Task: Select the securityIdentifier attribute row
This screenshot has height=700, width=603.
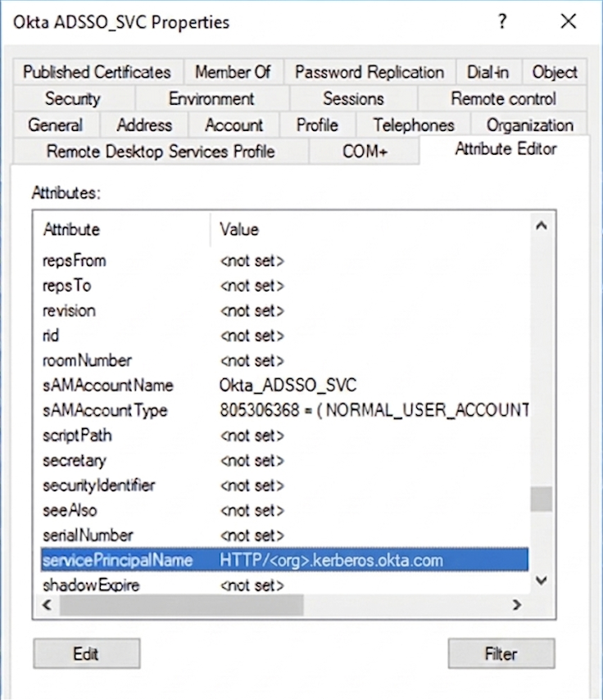Action: (284, 485)
